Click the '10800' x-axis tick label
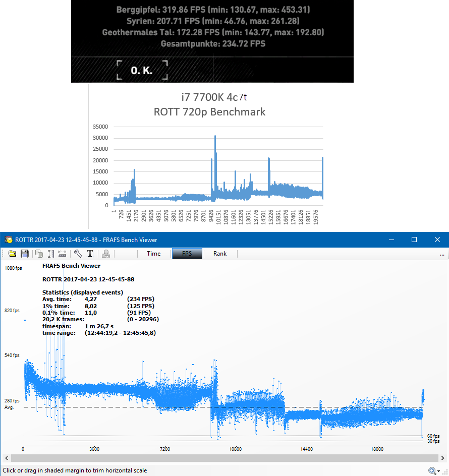The image size is (449, 476). 236,449
